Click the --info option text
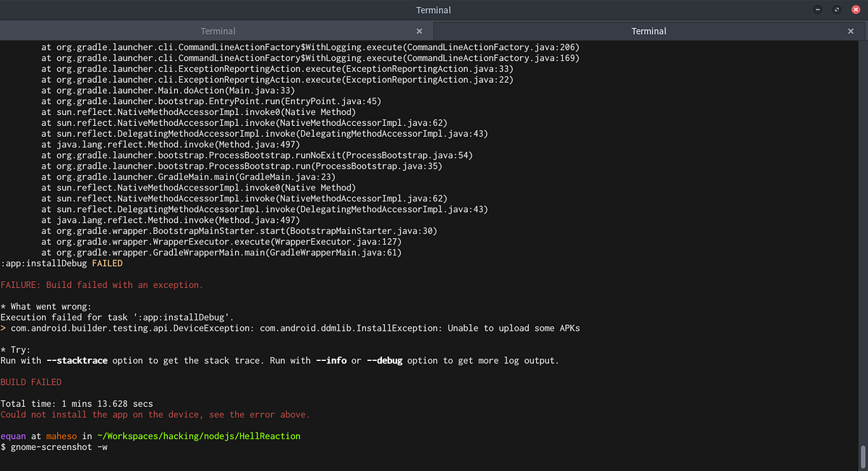 point(331,360)
